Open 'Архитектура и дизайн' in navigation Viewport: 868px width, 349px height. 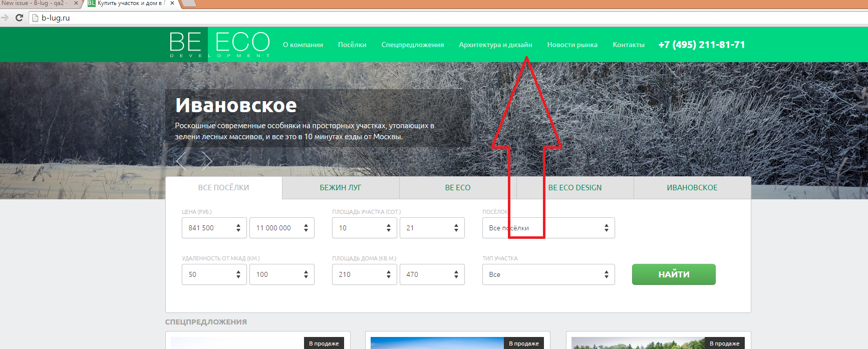point(495,45)
